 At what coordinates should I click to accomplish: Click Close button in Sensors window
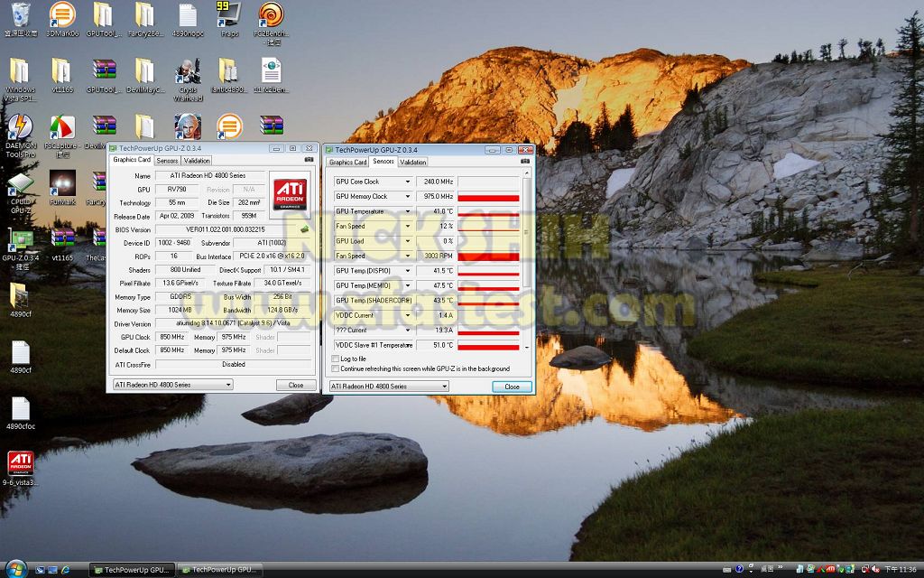point(512,387)
